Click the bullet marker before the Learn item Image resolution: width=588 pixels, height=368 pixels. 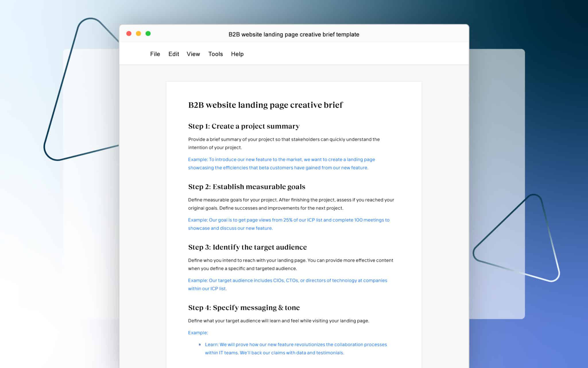point(200,344)
